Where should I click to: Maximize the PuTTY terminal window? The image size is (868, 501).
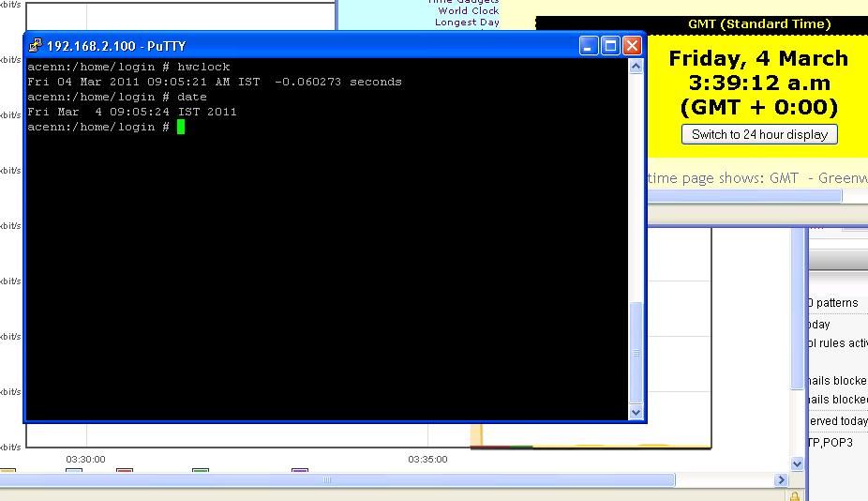610,45
